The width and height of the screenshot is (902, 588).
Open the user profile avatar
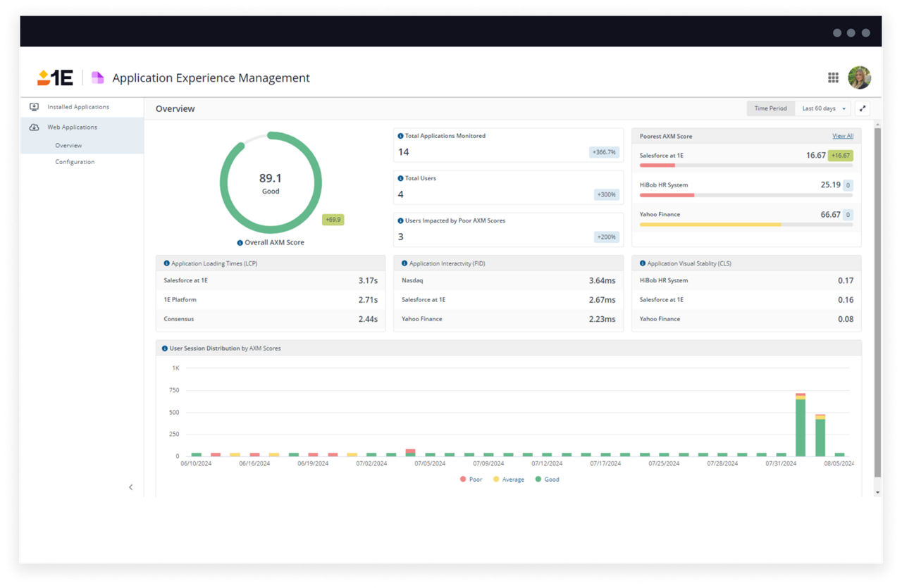pyautogui.click(x=859, y=77)
